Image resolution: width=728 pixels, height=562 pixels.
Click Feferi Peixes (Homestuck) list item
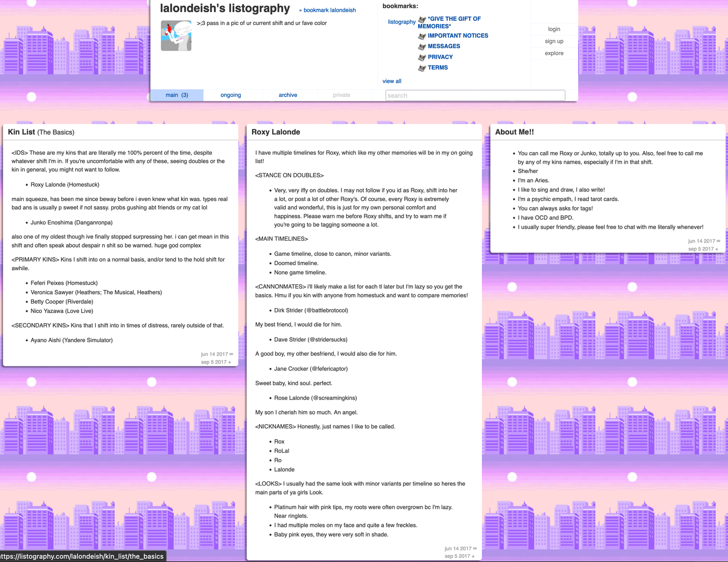click(x=64, y=283)
